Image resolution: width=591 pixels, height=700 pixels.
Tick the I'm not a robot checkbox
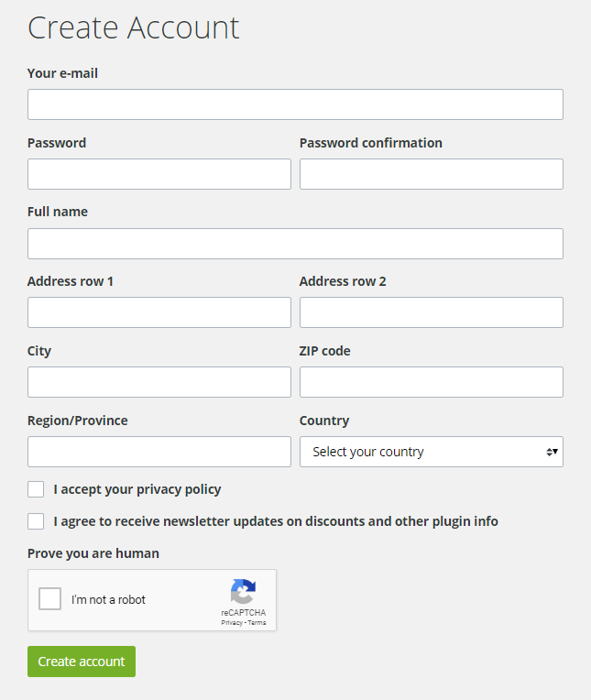pos(49,600)
